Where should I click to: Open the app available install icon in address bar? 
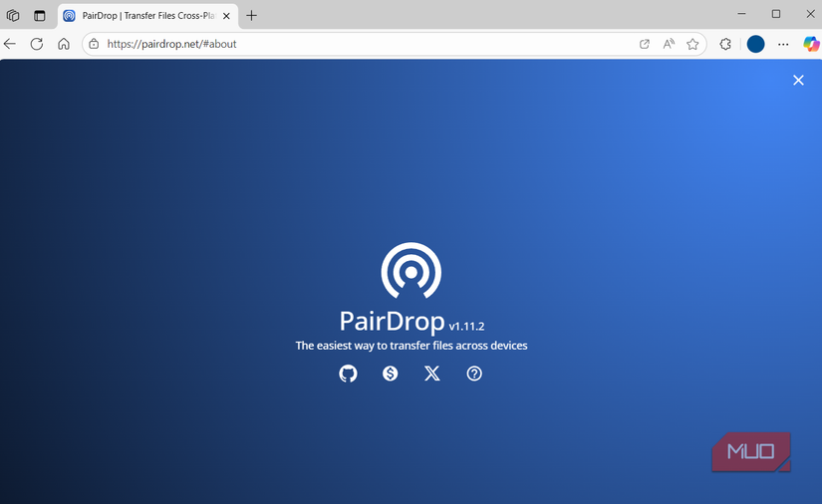[645, 44]
